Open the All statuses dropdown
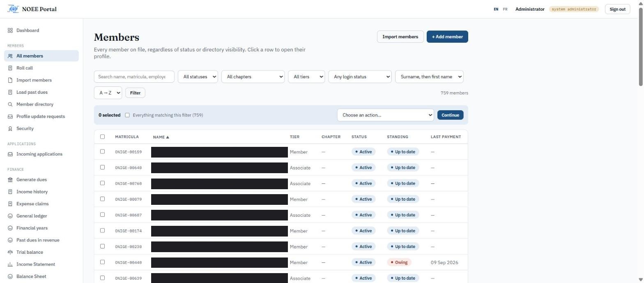The height and width of the screenshot is (283, 644). point(198,77)
